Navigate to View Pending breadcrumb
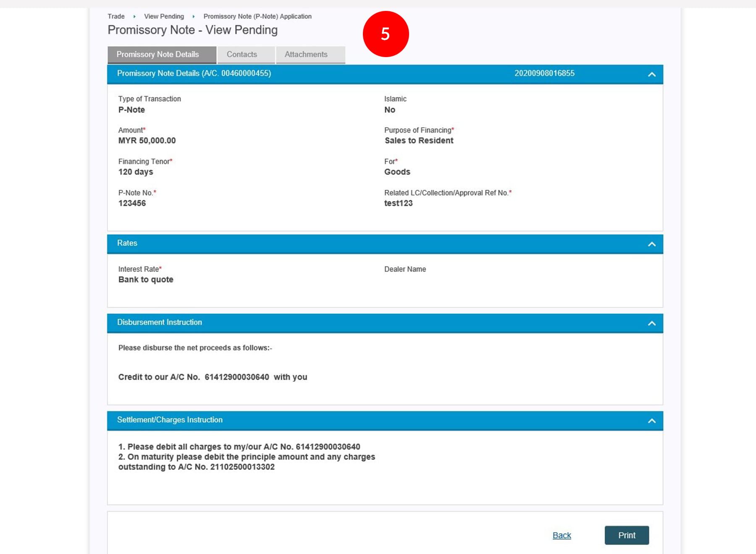 tap(164, 16)
